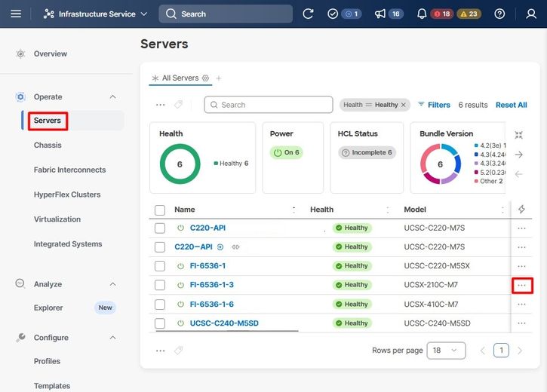Viewport: 547px width, 392px height.
Task: Collapse the Analyze section chevron
Action: tap(112, 284)
